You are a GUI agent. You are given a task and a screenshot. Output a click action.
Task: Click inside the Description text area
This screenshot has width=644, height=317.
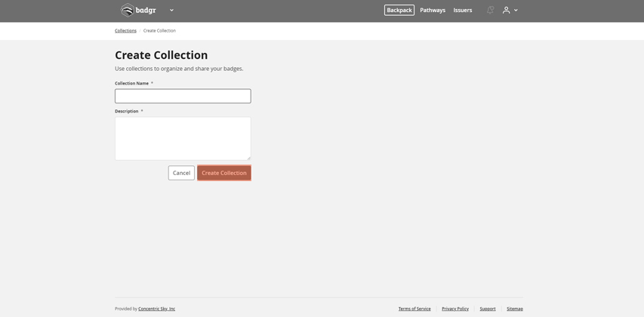coord(183,139)
